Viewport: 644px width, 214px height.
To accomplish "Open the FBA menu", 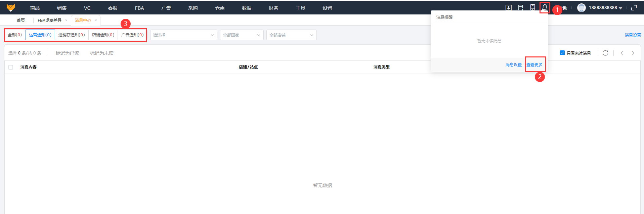I will click(x=139, y=8).
